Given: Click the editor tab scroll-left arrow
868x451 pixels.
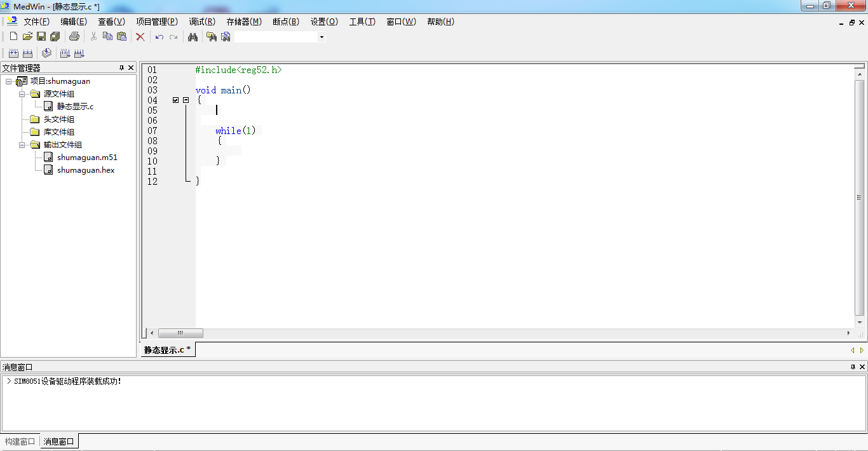Looking at the screenshot, I should point(852,350).
